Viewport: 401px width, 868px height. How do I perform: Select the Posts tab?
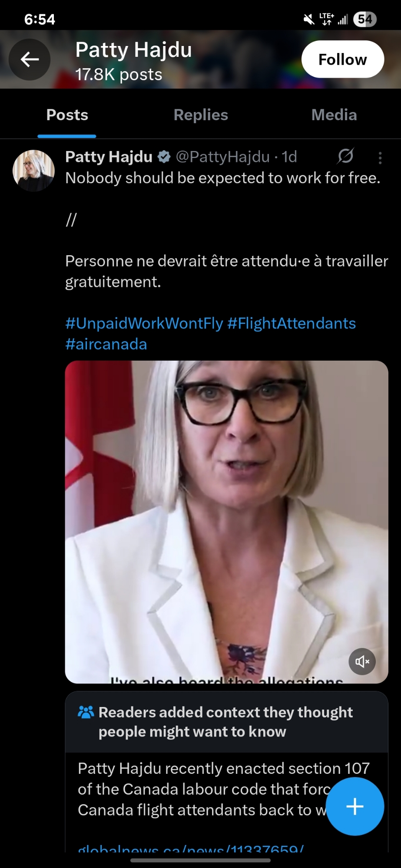point(67,115)
